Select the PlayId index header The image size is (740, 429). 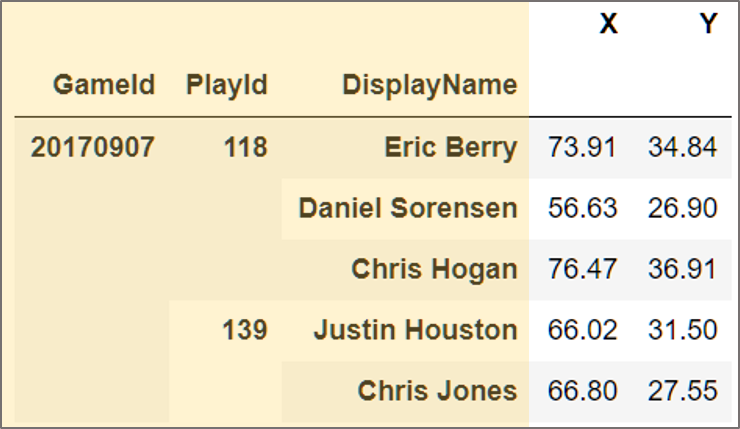click(x=227, y=85)
